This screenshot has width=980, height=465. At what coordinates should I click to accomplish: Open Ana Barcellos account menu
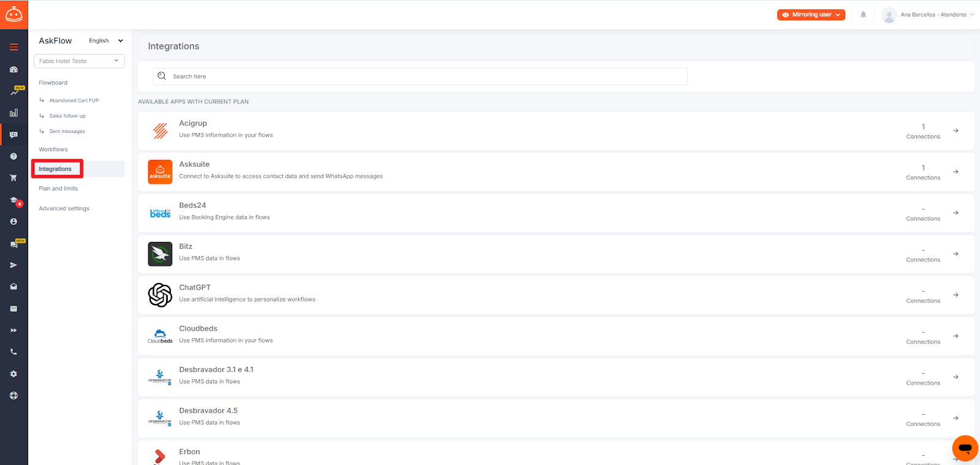click(x=937, y=15)
